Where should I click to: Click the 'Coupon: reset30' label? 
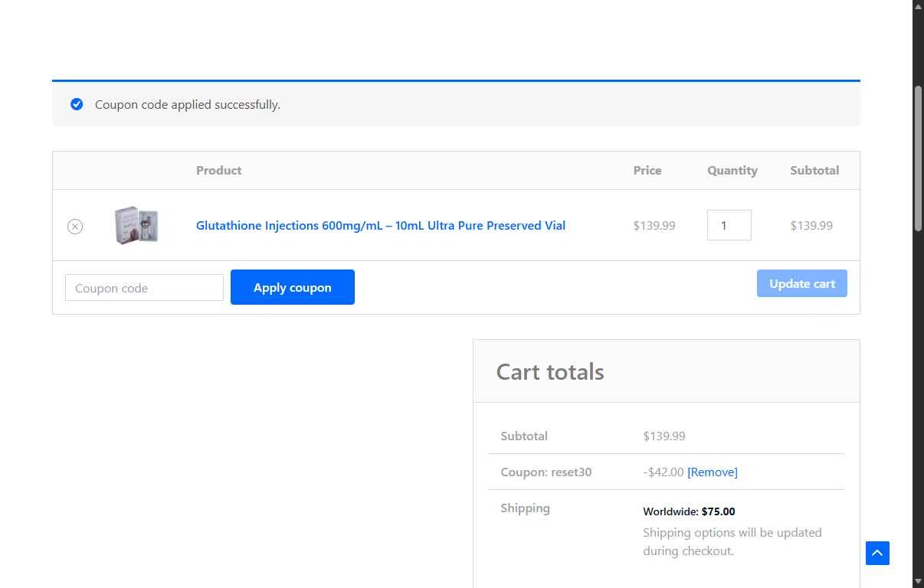[x=546, y=472]
